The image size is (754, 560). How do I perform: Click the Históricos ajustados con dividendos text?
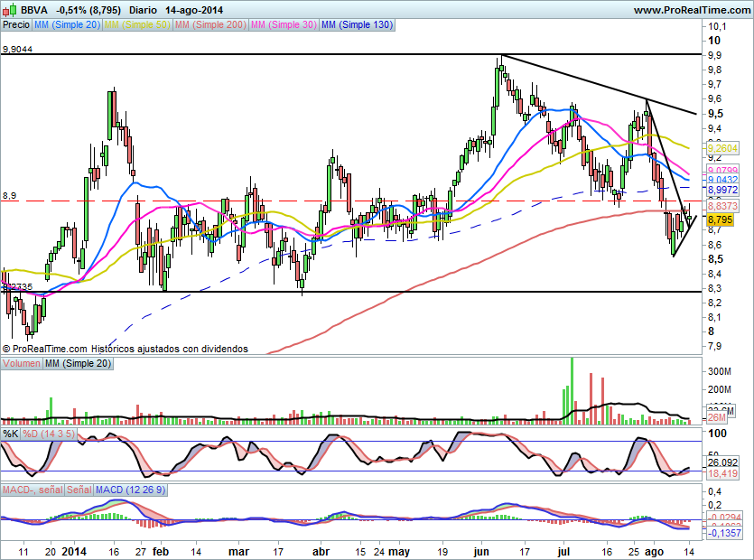click(x=163, y=348)
